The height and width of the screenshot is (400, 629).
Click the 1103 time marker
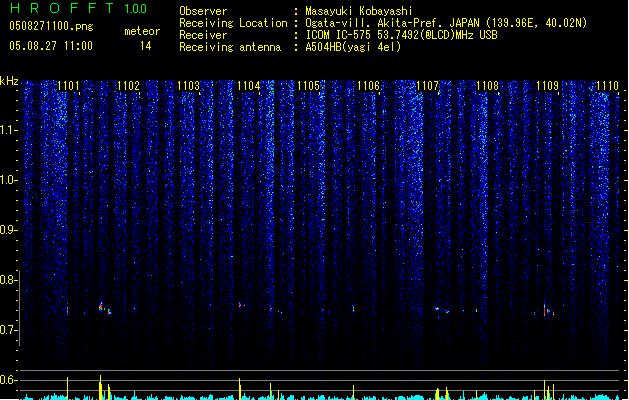(x=189, y=86)
